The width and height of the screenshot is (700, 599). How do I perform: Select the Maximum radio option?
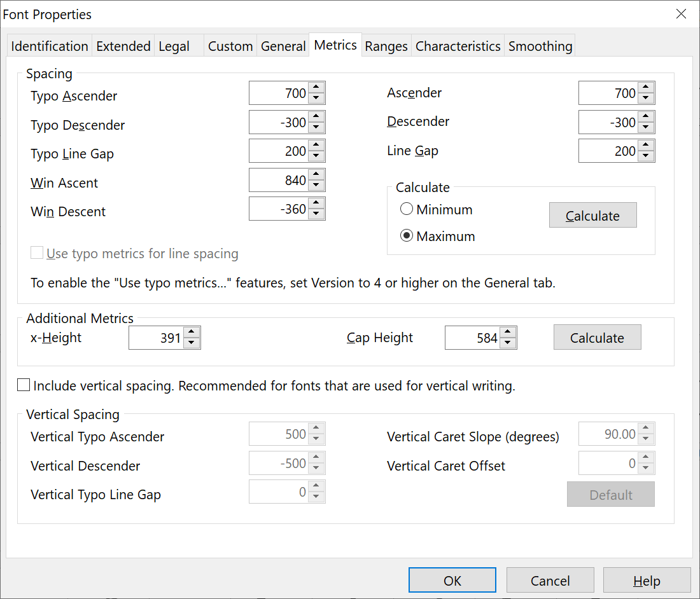[x=407, y=236]
